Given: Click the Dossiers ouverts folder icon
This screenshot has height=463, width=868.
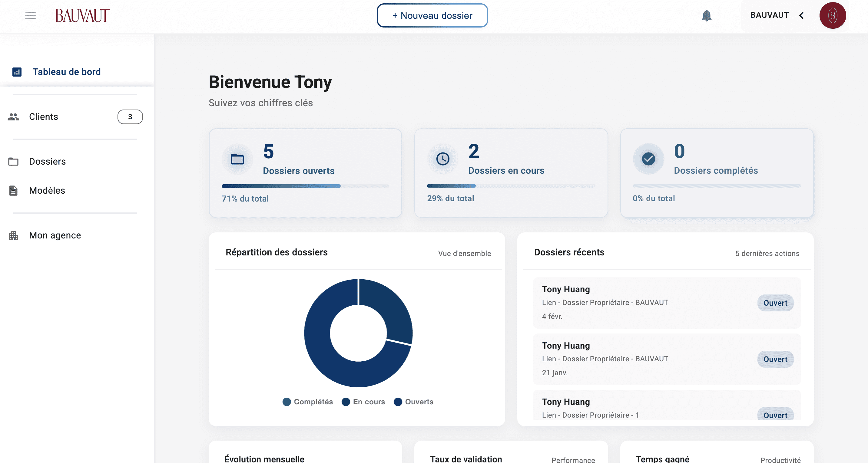Looking at the screenshot, I should pos(237,159).
